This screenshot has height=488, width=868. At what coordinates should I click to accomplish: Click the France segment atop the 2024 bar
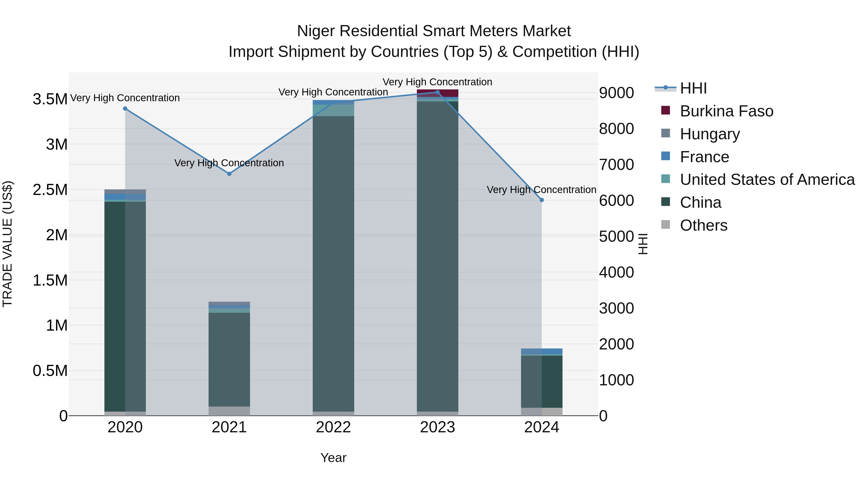point(542,351)
